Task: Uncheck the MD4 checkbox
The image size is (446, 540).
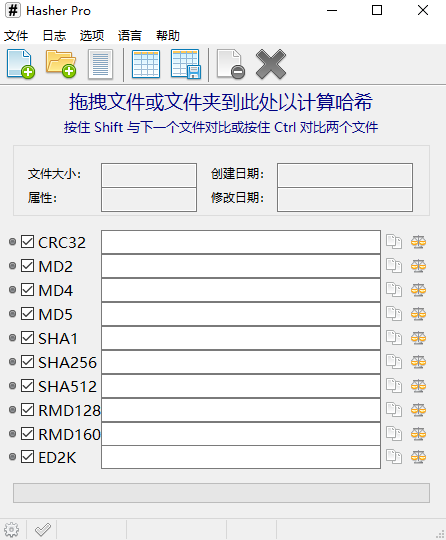Action: (x=27, y=290)
